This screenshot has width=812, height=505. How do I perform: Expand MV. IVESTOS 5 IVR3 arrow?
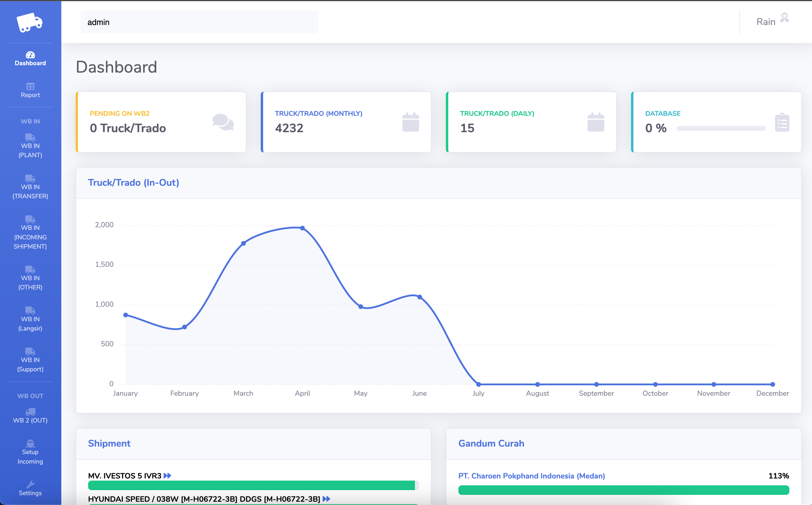click(x=168, y=475)
